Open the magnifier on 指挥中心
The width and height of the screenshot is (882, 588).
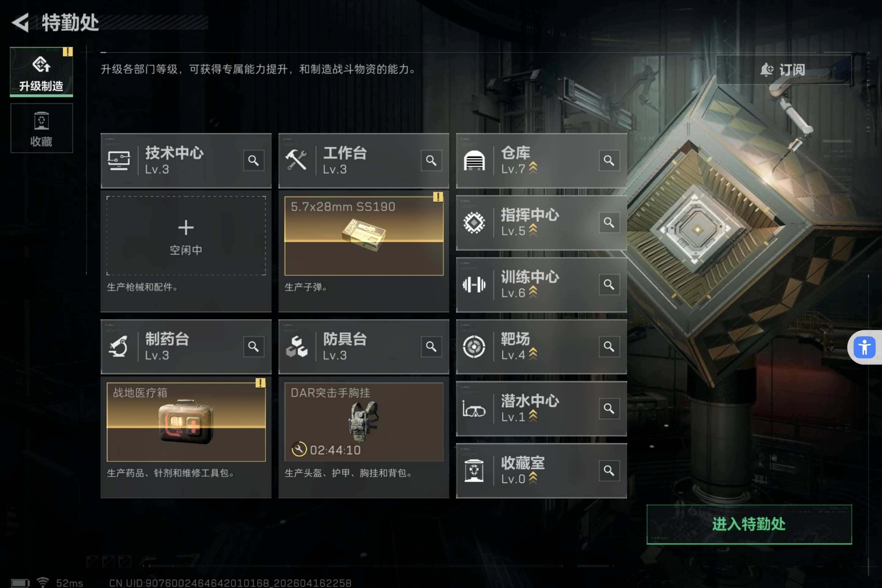point(609,223)
